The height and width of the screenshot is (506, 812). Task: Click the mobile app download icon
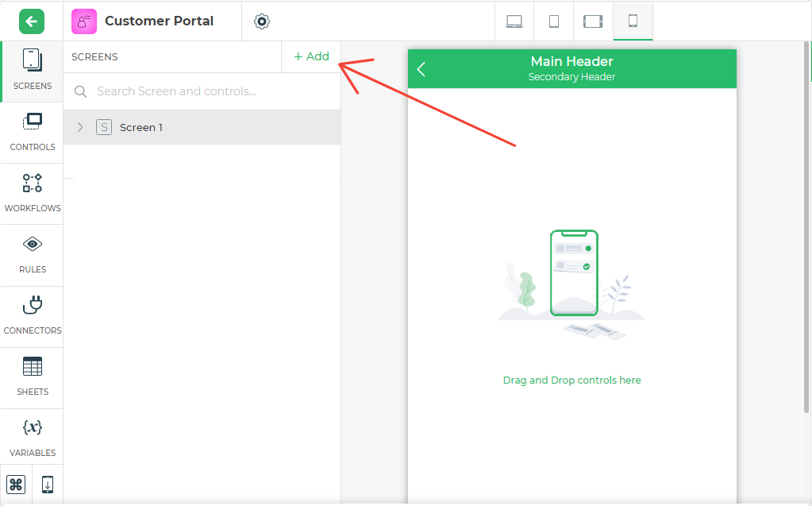[47, 484]
